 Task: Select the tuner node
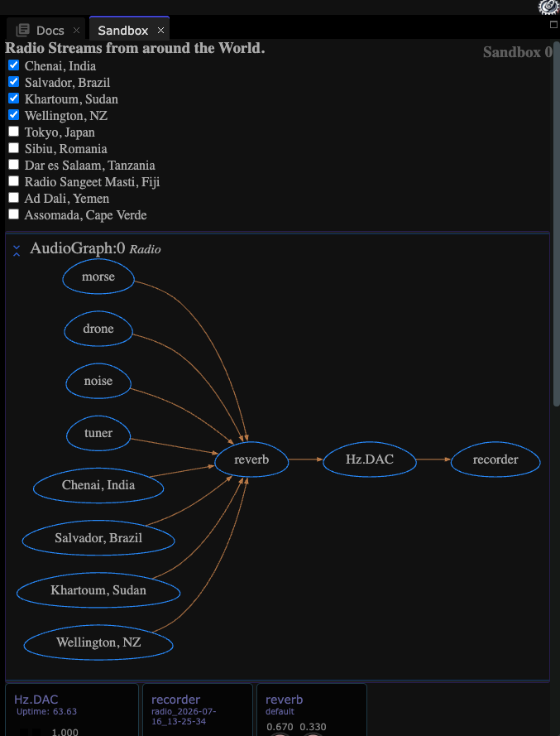98,433
